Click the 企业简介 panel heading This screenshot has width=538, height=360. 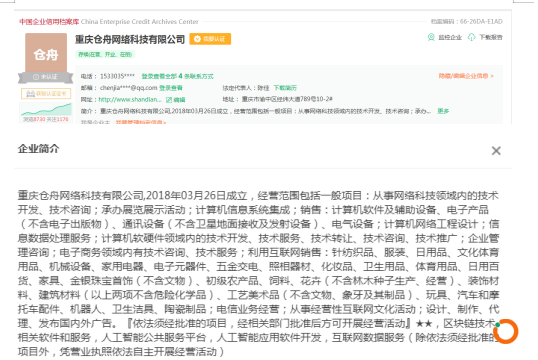coord(39,149)
